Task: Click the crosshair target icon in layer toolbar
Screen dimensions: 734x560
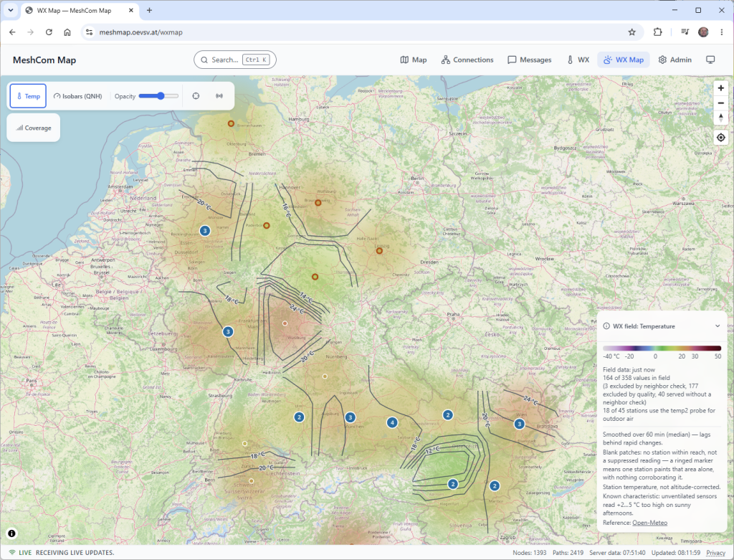Action: tap(196, 96)
